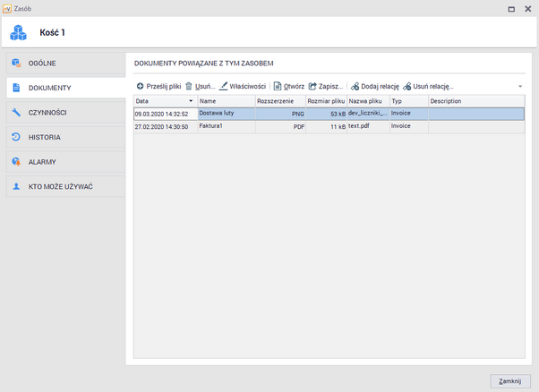Click the Zapisz export icon
Screen dimensions: 539x392
312,86
